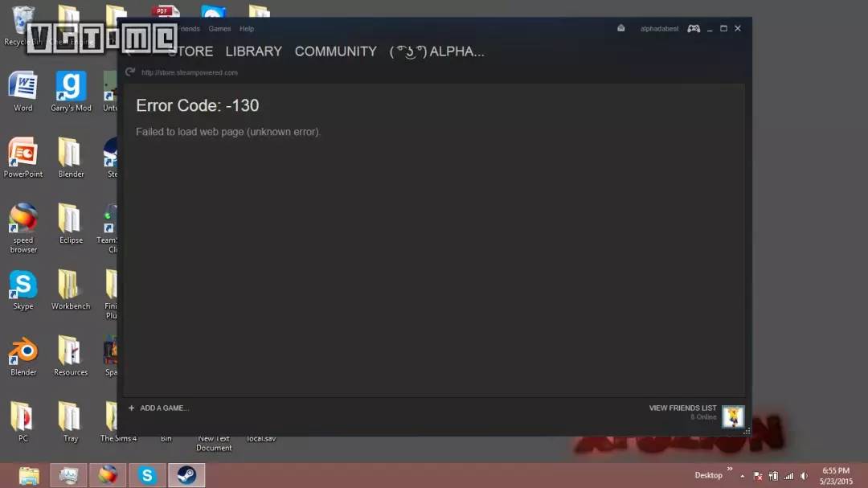Open the network signal tray icon
Screen dimensions: 868x488
tap(789, 476)
